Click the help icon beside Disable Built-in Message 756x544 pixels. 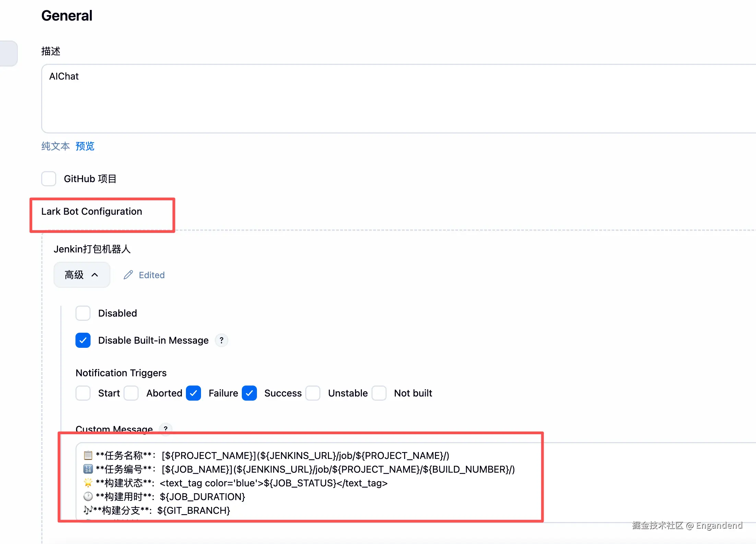222,340
